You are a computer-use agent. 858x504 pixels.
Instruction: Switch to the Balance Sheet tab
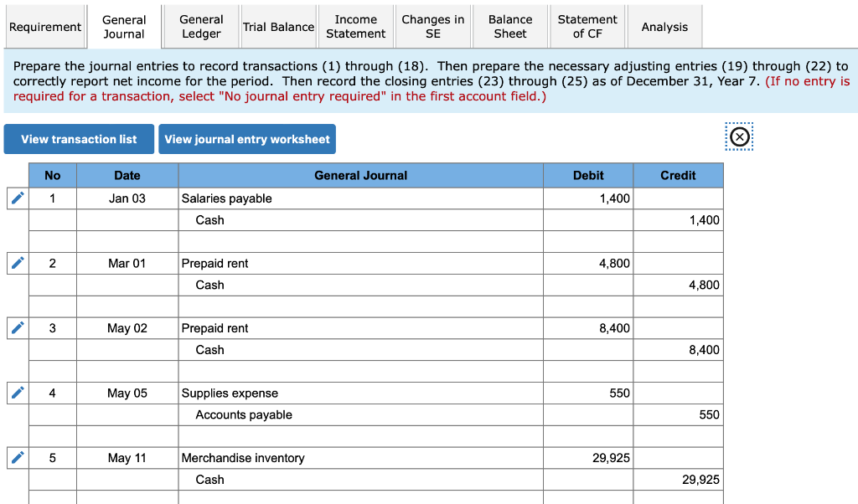tap(510, 26)
